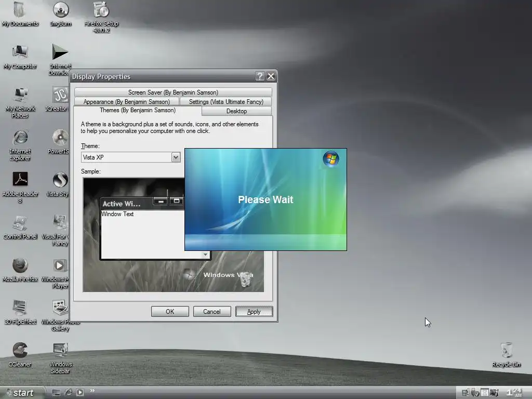Click the Show Desktop quick launch icon
Viewport: 532px width, 399px height.
56,393
